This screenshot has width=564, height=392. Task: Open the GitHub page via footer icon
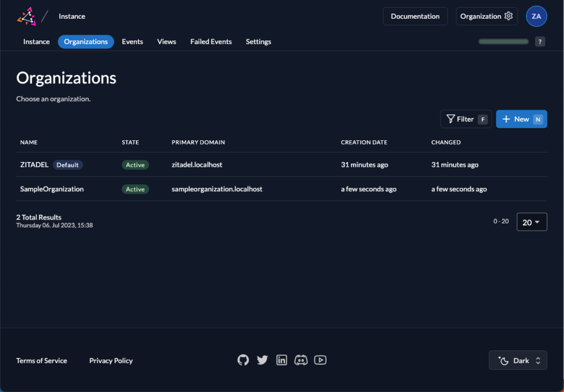tap(243, 360)
